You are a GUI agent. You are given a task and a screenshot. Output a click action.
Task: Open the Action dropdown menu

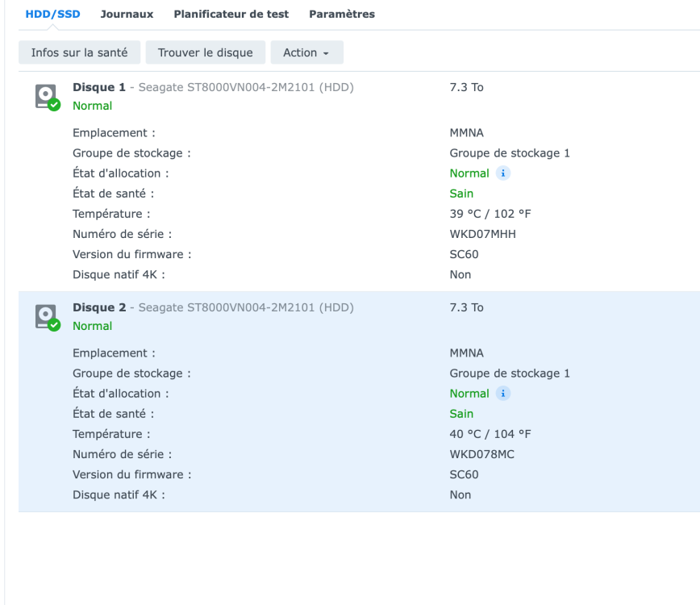[x=306, y=52]
